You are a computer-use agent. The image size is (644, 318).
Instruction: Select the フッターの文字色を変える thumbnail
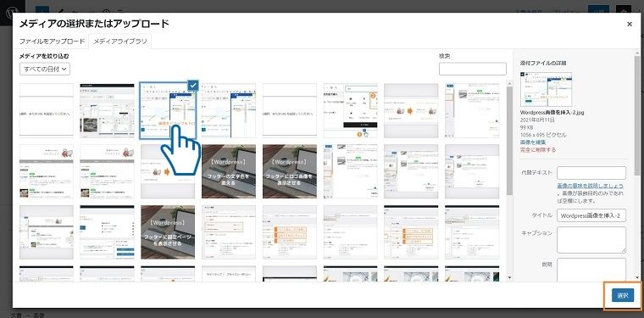click(x=228, y=171)
